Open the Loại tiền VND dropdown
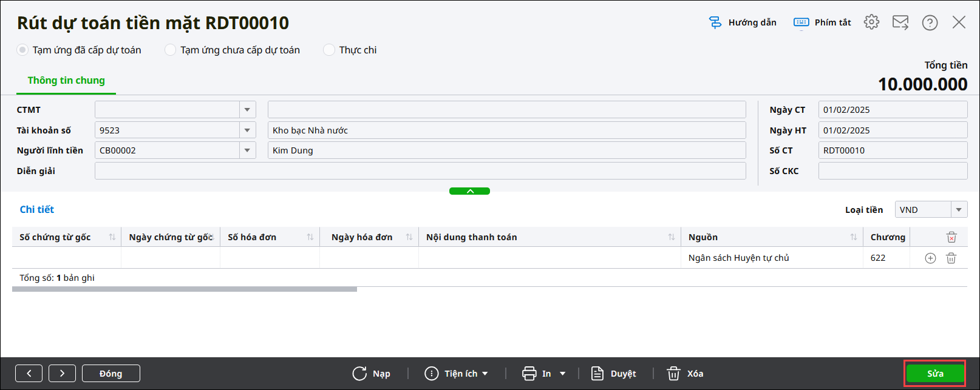This screenshot has width=980, height=390. pos(959,210)
